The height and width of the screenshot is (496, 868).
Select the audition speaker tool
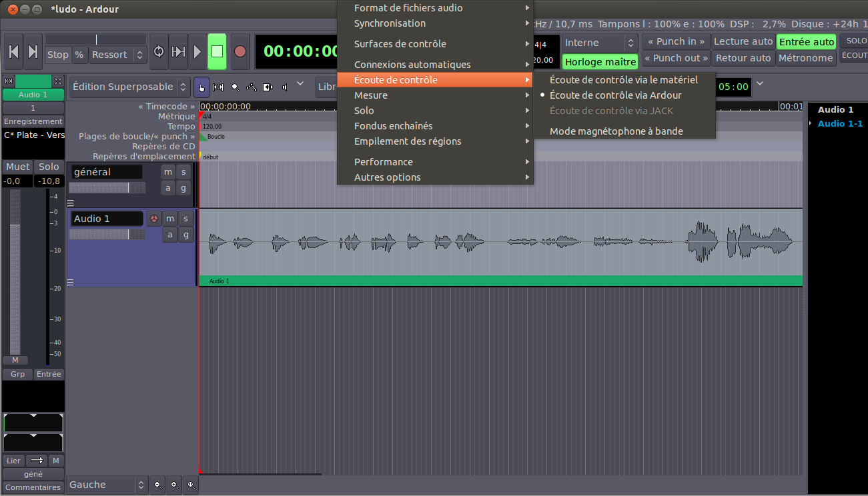[x=285, y=87]
